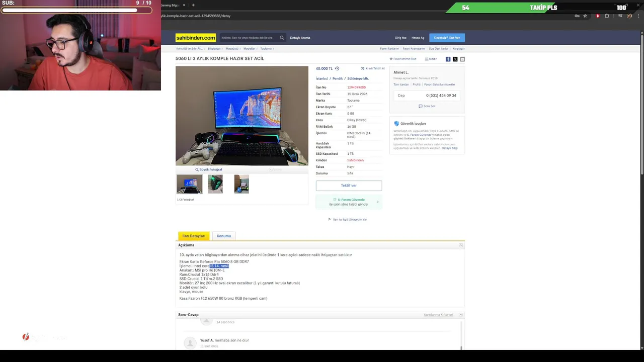Click the password key icon in address bar
The height and width of the screenshot is (362, 644).
(577, 16)
